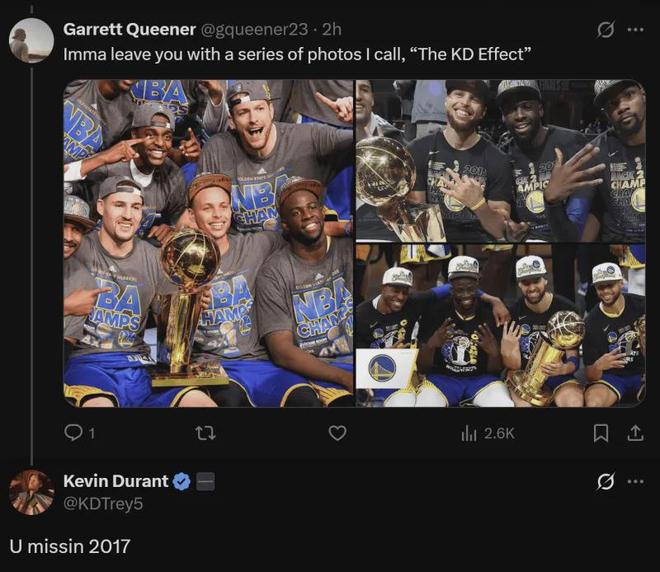The height and width of the screenshot is (572, 660).
Task: Open view analytics showing 2.6K
Action: (487, 433)
